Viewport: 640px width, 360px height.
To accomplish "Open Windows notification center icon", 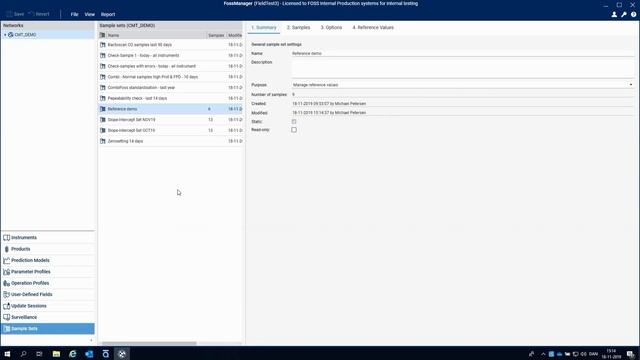I will 631,354.
